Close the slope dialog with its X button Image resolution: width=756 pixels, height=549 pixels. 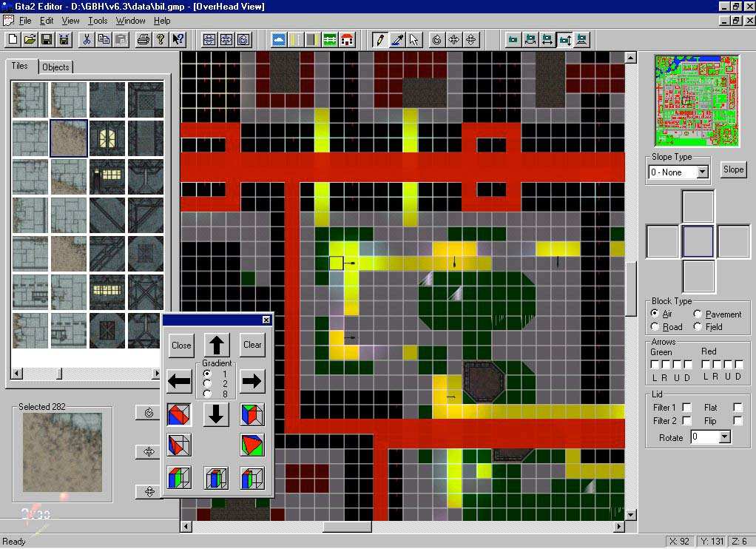coord(266,320)
